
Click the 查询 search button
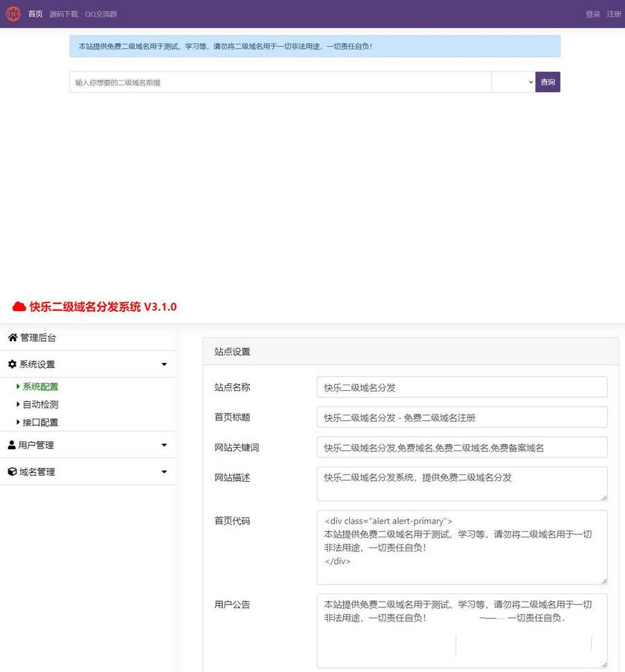tap(548, 82)
